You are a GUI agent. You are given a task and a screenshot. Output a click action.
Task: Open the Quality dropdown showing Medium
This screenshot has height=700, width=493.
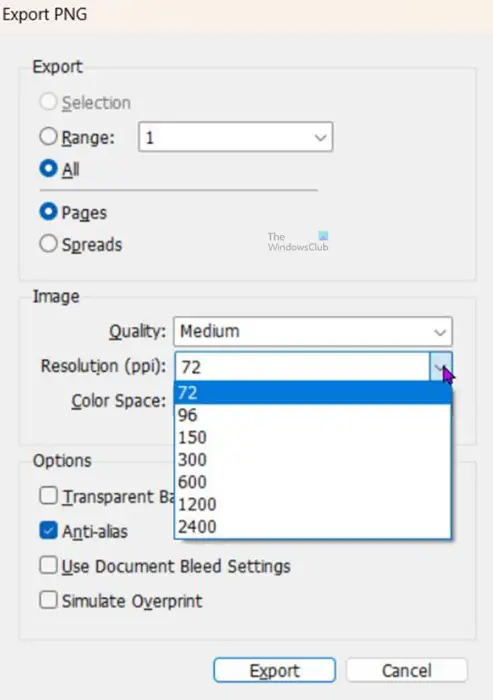click(313, 332)
